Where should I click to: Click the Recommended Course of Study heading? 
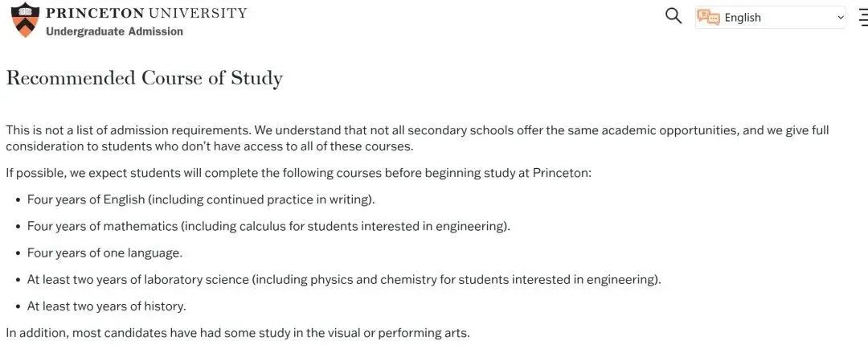click(x=145, y=78)
